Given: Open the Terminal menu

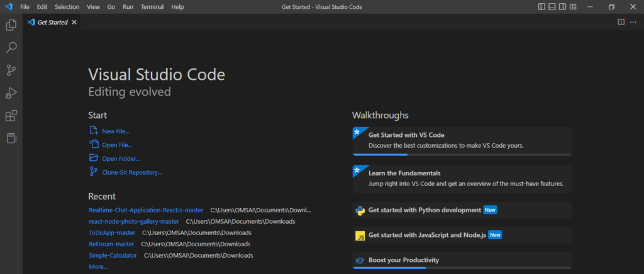Looking at the screenshot, I should [151, 7].
